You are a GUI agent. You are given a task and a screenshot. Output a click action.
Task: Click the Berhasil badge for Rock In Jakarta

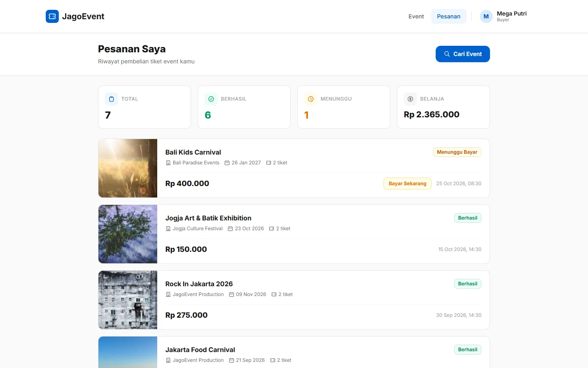pos(468,284)
